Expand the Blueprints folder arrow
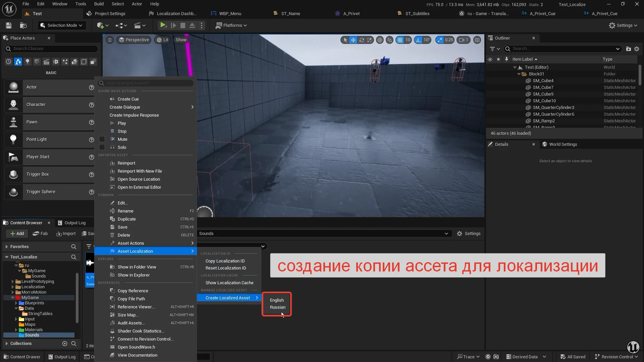This screenshot has height=362, width=644. point(16,303)
